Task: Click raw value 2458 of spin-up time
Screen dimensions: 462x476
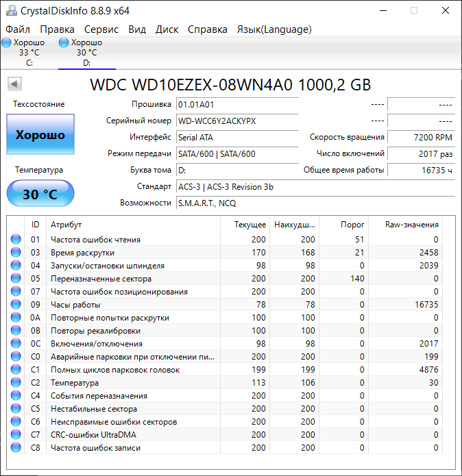Action: [x=429, y=252]
